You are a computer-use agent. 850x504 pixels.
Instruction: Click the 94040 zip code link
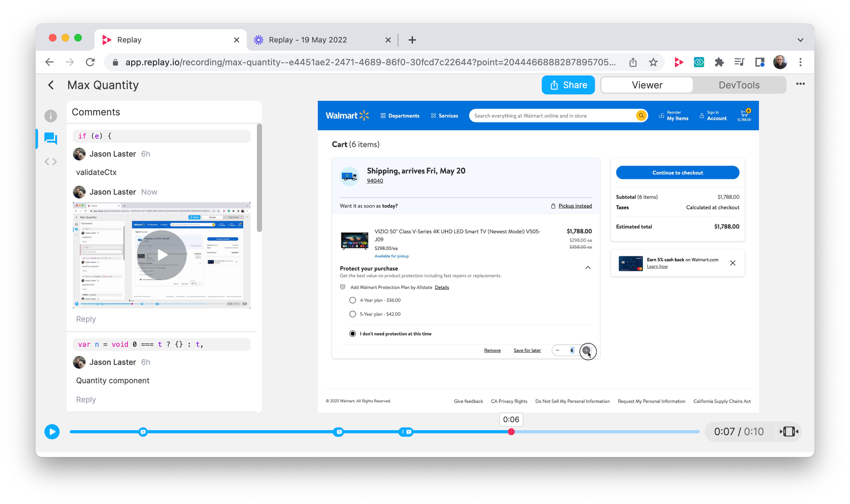tap(375, 181)
